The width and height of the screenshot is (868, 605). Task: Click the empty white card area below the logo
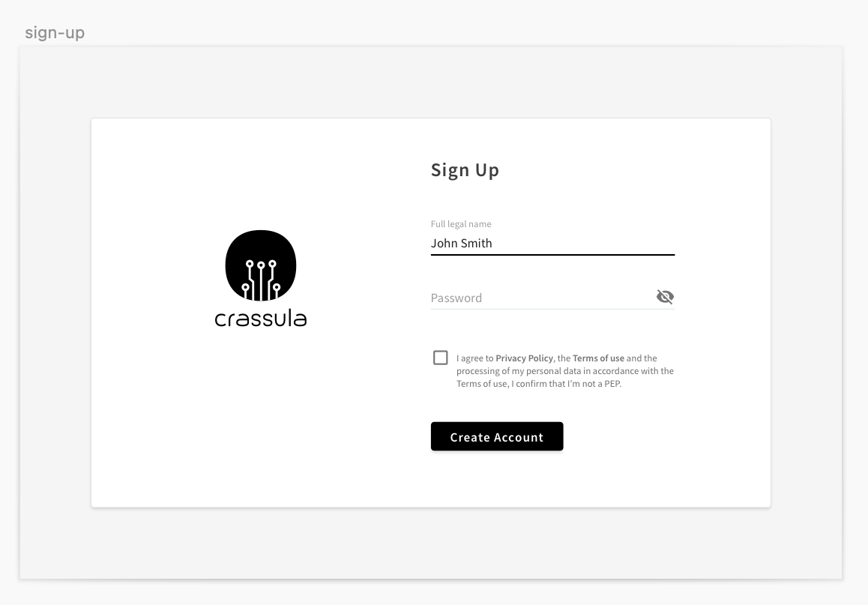[x=261, y=420]
